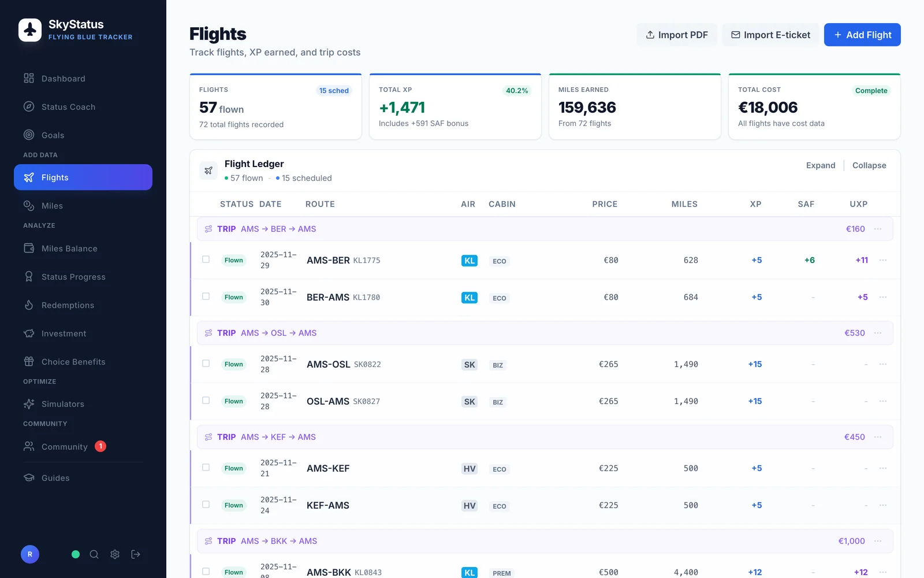
Task: Click the HV airline badge on AMS-KEF row
Action: pyautogui.click(x=470, y=469)
